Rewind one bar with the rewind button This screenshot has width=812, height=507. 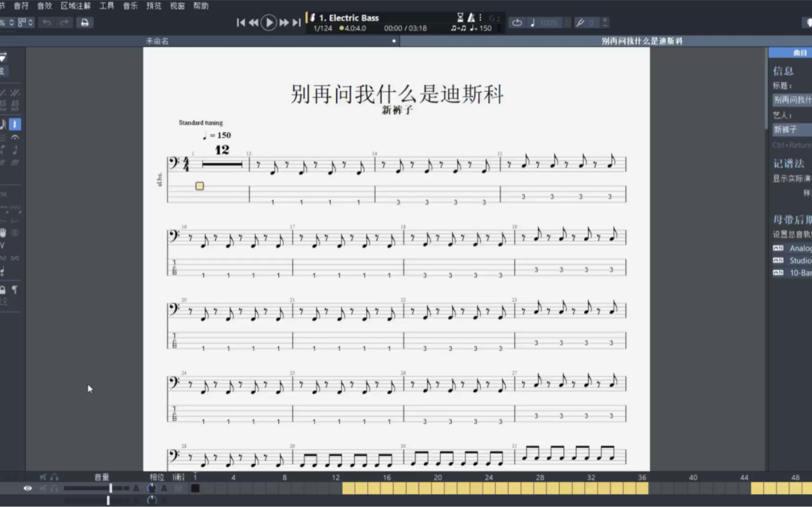point(253,22)
